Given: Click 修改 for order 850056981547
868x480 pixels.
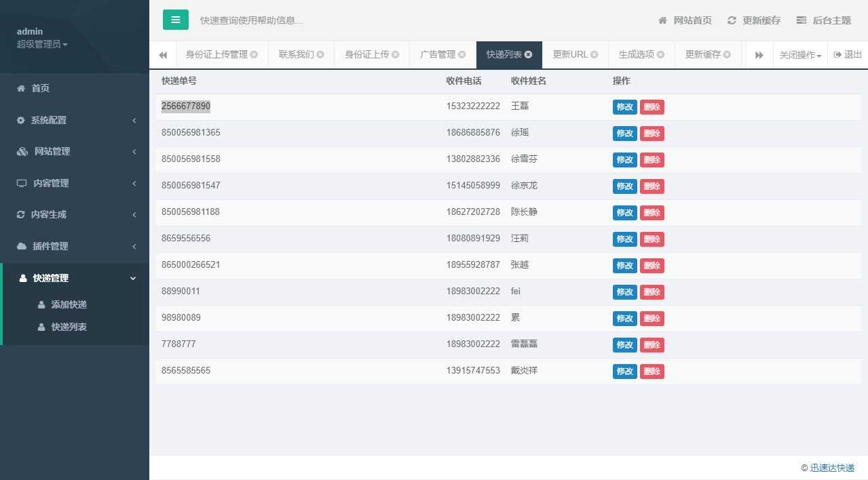Looking at the screenshot, I should 624,186.
